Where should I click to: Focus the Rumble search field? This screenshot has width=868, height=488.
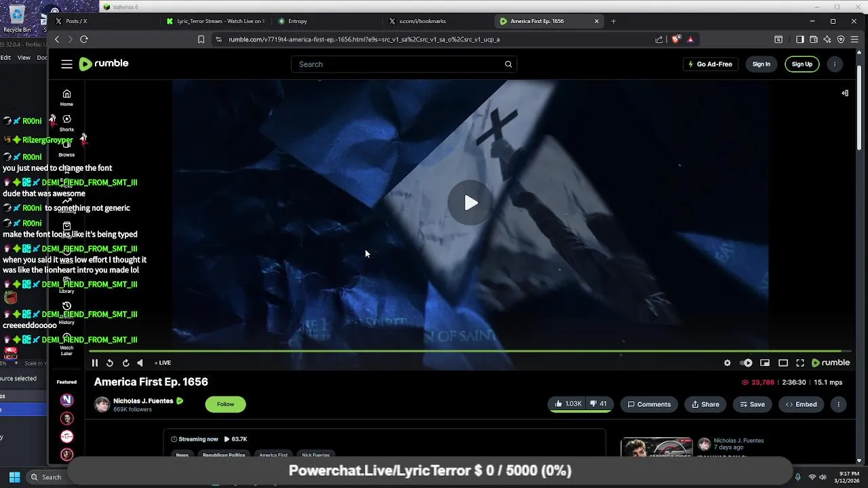[x=404, y=64]
